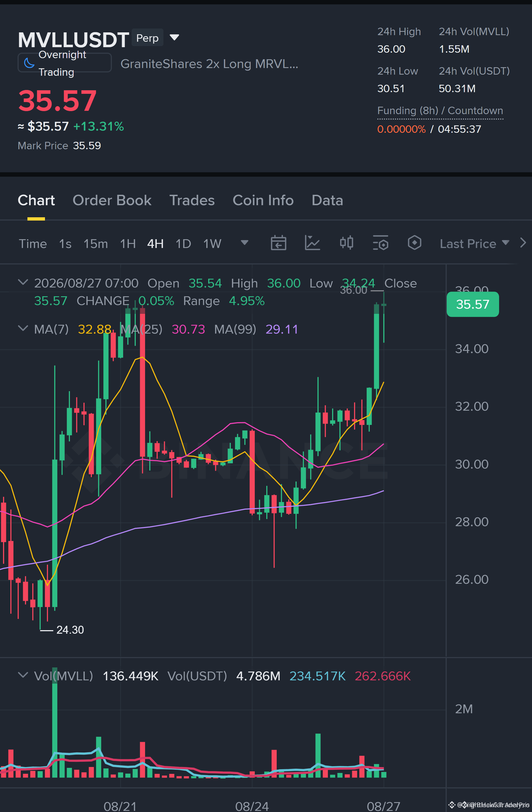The width and height of the screenshot is (532, 812).
Task: Click the Overnight Trading badge
Action: click(64, 63)
